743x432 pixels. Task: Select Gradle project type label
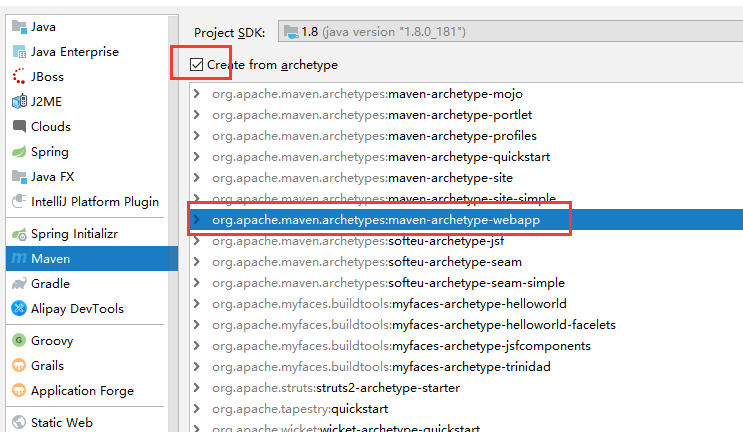50,283
